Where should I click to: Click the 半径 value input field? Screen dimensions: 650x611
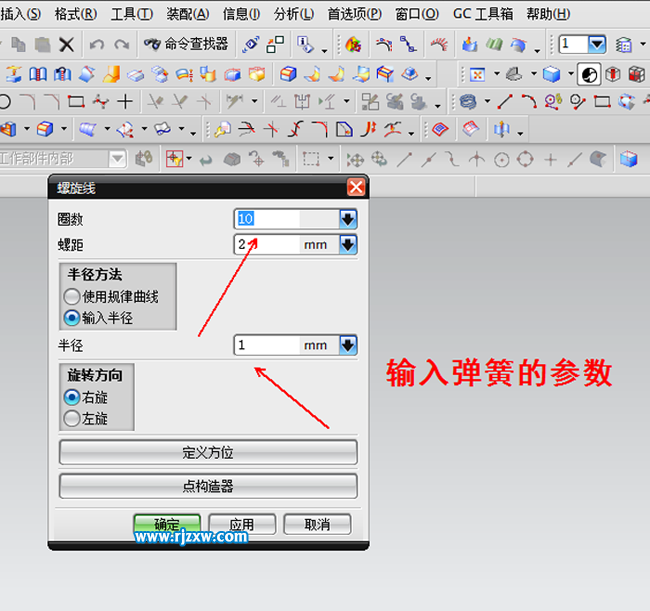tap(287, 345)
